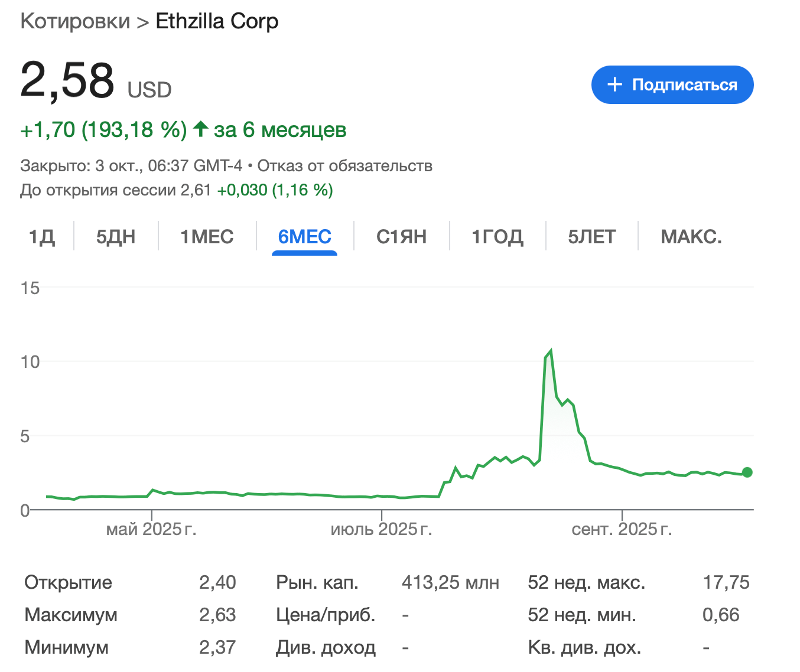The width and height of the screenshot is (800, 672).
Task: Click the green up arrow icon
Action: 201,129
